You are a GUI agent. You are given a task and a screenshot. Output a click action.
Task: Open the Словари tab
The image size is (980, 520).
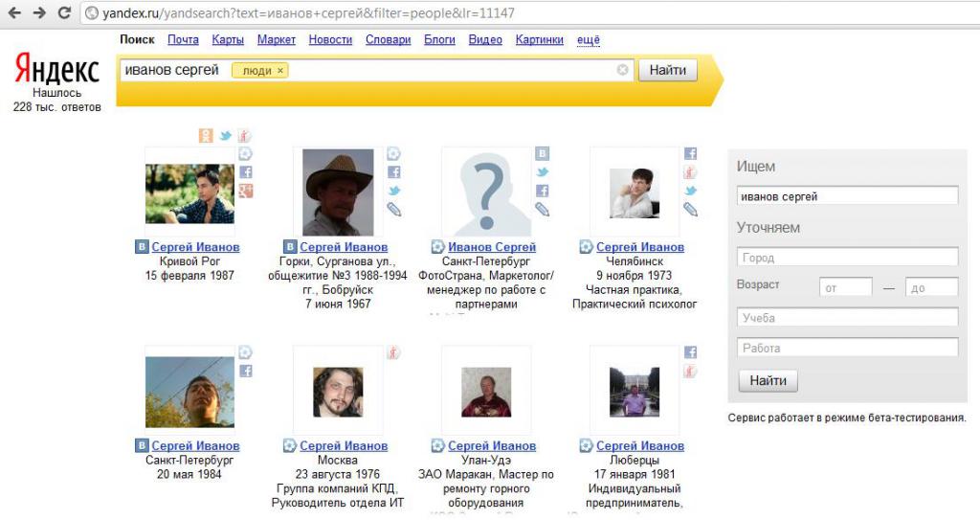[389, 39]
